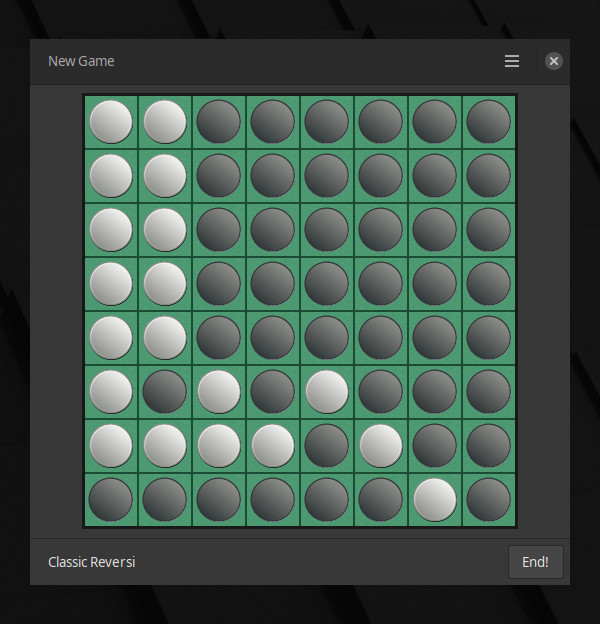Pick the only white piece in the sixth column

(381, 445)
